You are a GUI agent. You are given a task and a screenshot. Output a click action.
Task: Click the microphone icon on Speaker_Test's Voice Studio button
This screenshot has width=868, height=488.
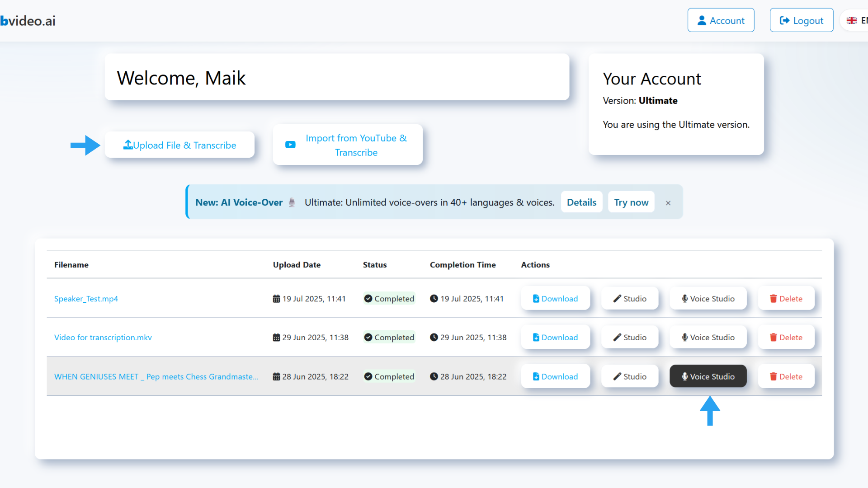[685, 298]
